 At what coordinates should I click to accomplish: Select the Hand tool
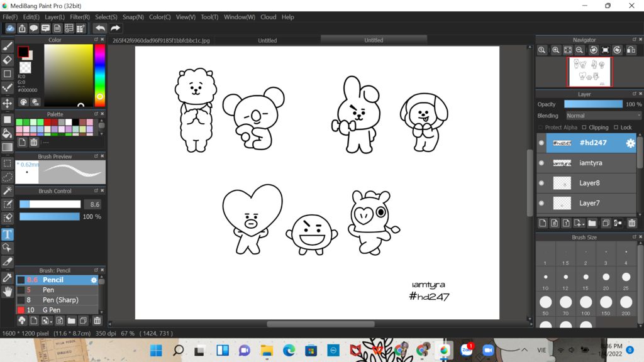[x=8, y=292]
